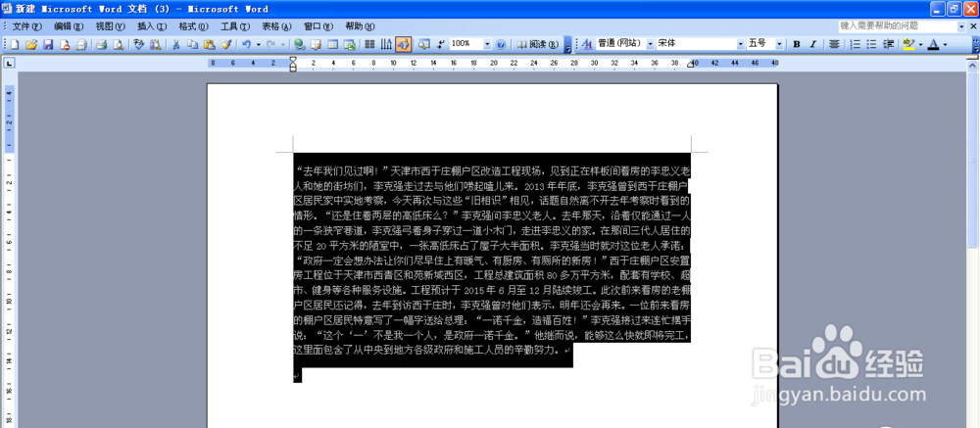Click the Change Text Direction icon
Image resolution: width=980 pixels, height=428 pixels.
tap(386, 44)
